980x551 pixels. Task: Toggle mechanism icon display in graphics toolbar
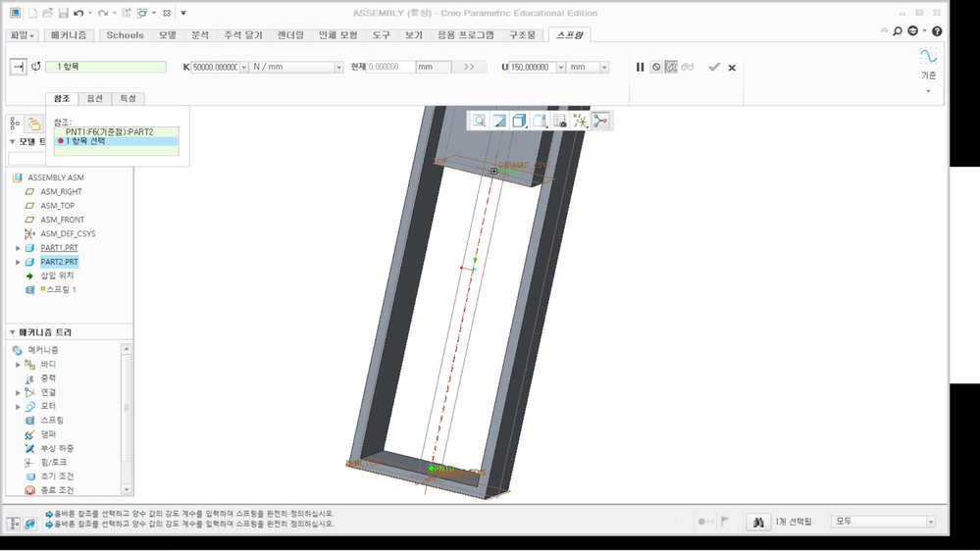point(600,122)
